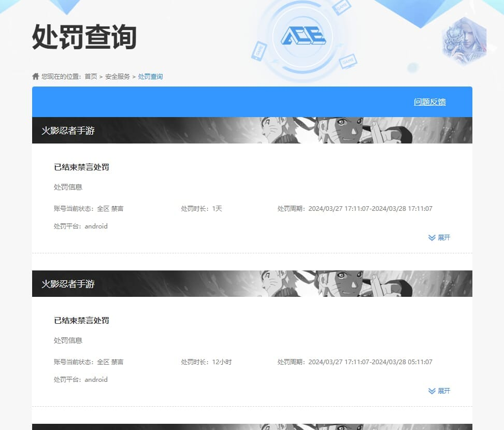This screenshot has height=430, width=504.
Task: Click 处罚平台：android in the second record
Action: [81, 380]
